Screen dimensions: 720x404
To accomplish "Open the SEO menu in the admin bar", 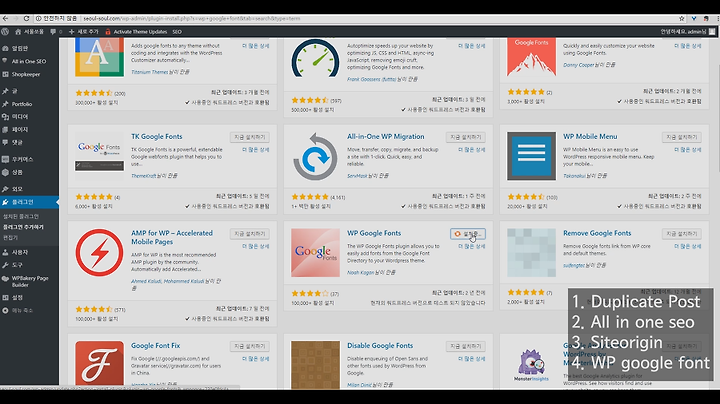I will [177, 32].
